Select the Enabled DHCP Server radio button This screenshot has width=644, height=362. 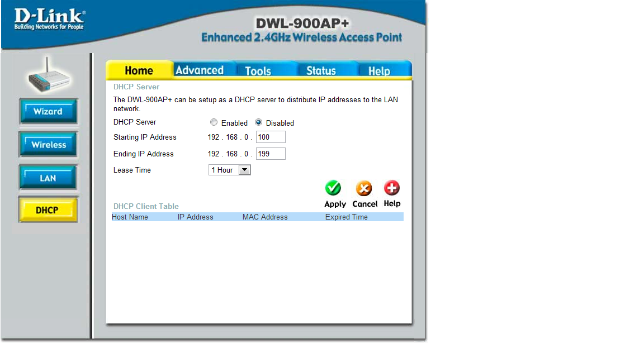[214, 122]
